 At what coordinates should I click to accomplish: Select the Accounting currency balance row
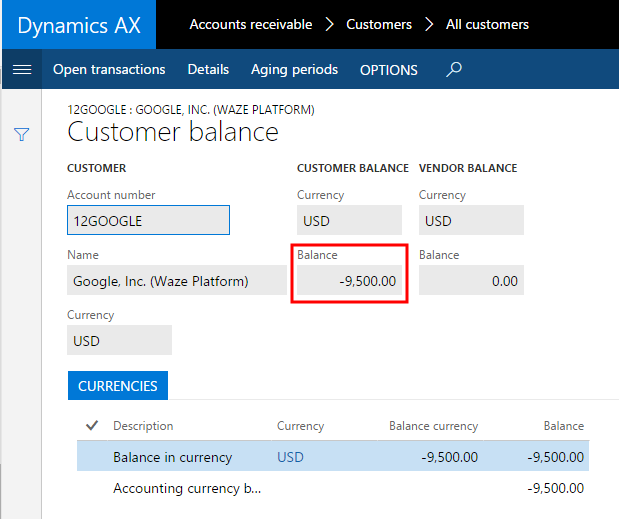[333, 489]
